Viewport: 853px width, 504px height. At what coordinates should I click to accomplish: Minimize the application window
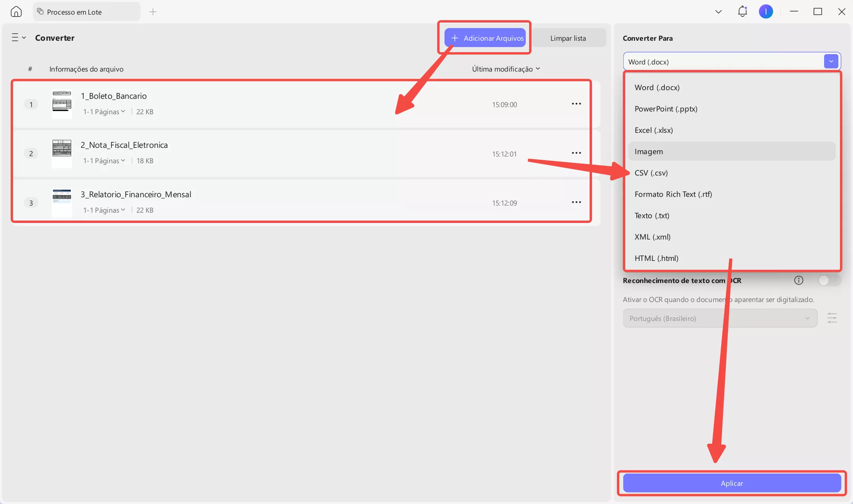794,11
